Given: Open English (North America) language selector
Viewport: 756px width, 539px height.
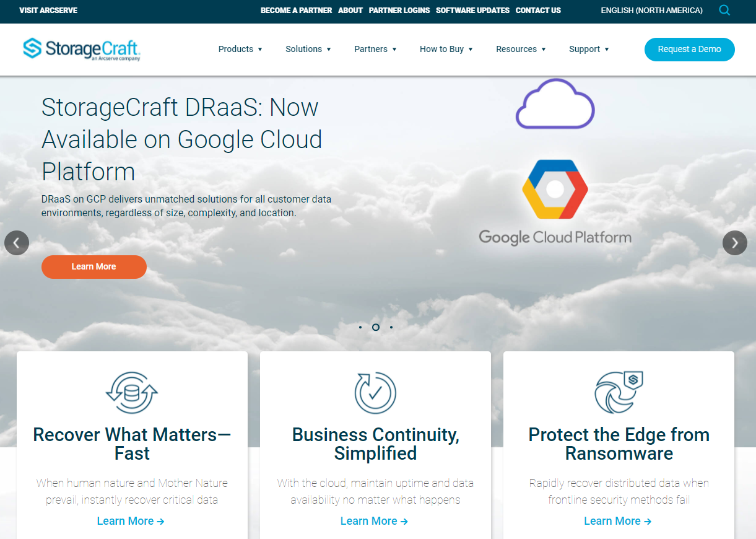Looking at the screenshot, I should click(651, 11).
